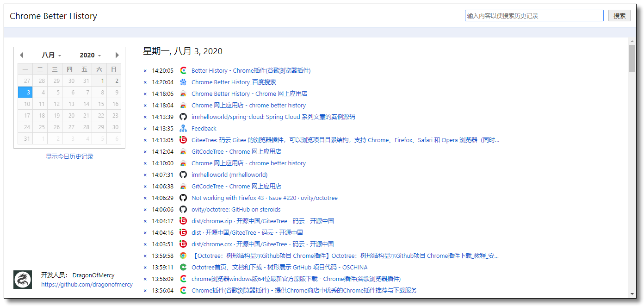Open ovity/octotree: GitHub on steroids link
Viewport: 644px width, 306px height.
coord(236,210)
